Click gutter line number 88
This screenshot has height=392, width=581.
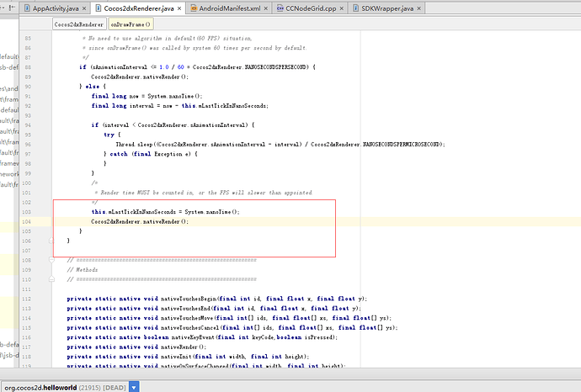point(28,67)
